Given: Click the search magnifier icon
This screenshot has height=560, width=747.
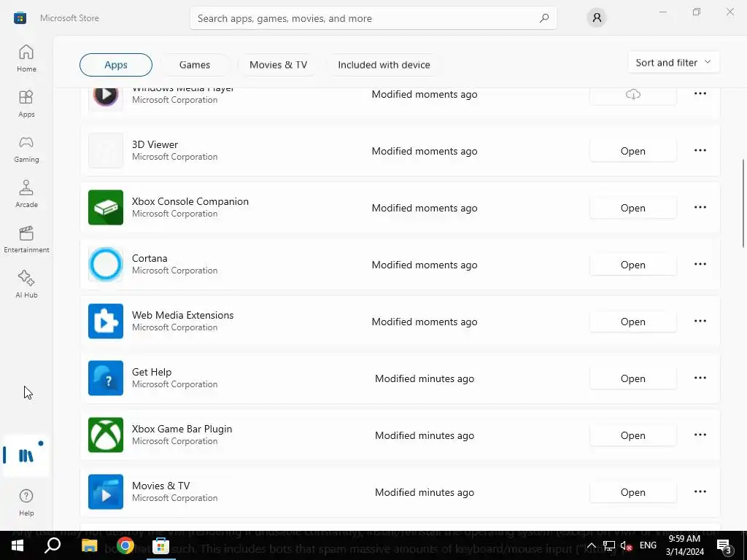Looking at the screenshot, I should (544, 18).
